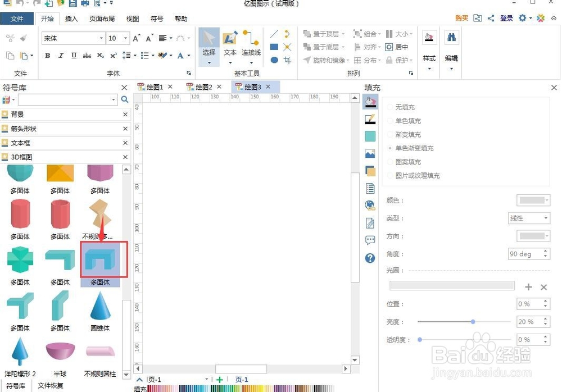Select the fill bucket icon in right sidebar
Viewport: 562px width, 392px height.
tap(370, 102)
